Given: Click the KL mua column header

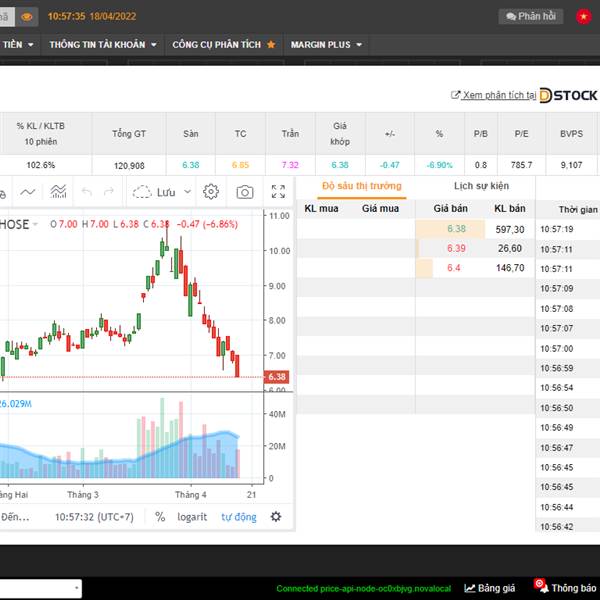Looking at the screenshot, I should pyautogui.click(x=321, y=209).
